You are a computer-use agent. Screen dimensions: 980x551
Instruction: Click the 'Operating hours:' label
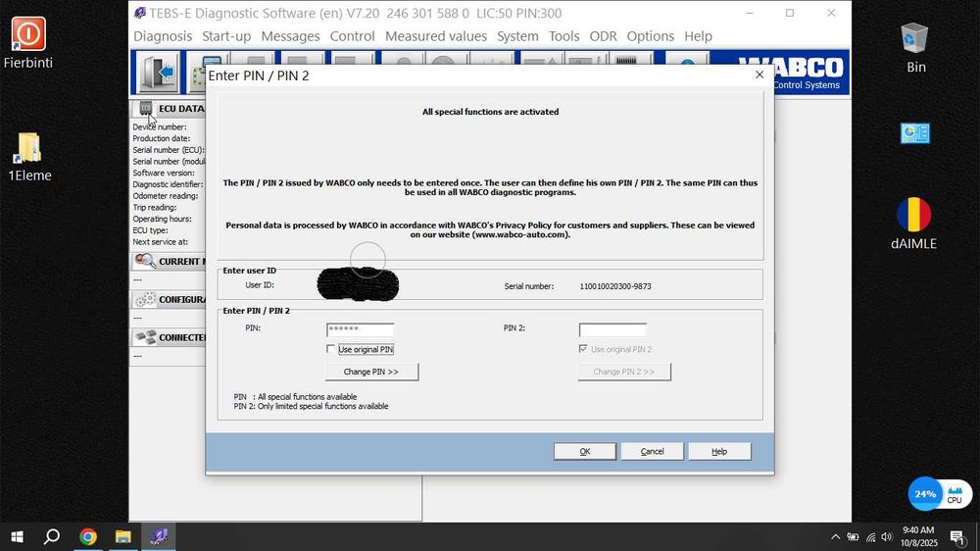[162, 219]
